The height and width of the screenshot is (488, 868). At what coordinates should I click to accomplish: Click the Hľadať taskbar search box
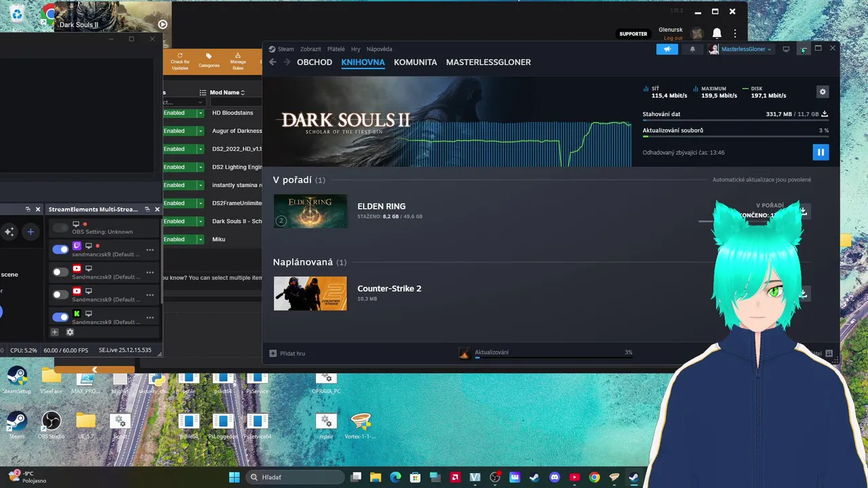[294, 477]
